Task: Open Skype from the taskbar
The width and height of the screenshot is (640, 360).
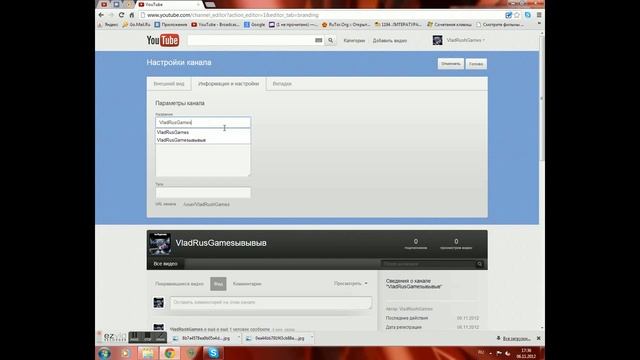Action: tap(213, 353)
